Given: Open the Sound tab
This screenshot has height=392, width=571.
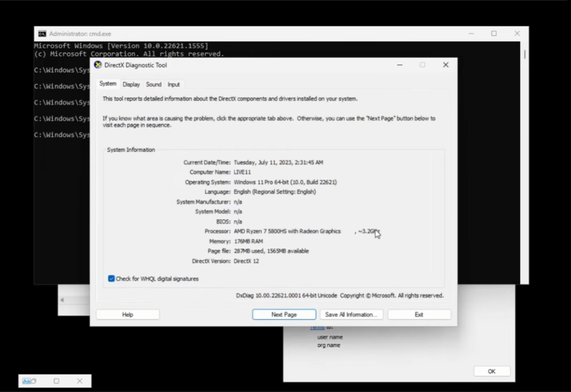Looking at the screenshot, I should click(x=154, y=84).
